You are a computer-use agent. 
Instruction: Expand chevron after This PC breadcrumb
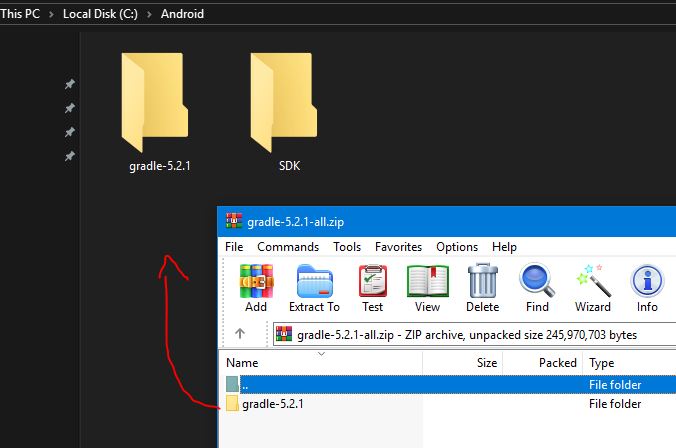(51, 14)
